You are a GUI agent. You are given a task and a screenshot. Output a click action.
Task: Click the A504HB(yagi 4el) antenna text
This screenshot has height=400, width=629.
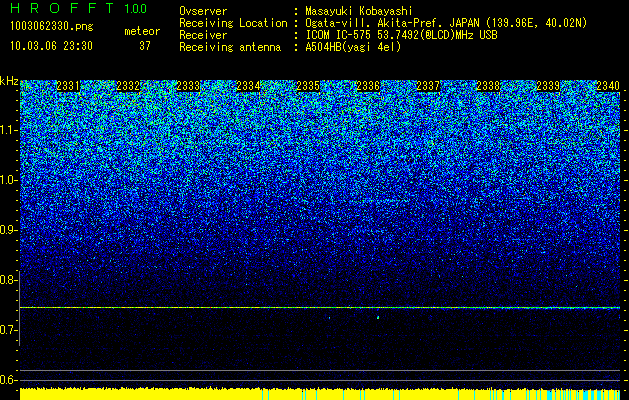tap(353, 47)
